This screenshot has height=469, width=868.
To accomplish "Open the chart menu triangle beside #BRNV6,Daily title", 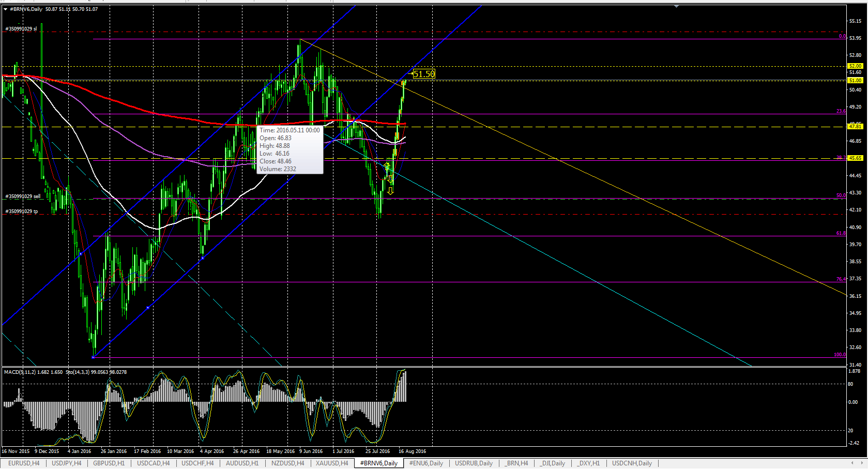I will click(x=5, y=9).
